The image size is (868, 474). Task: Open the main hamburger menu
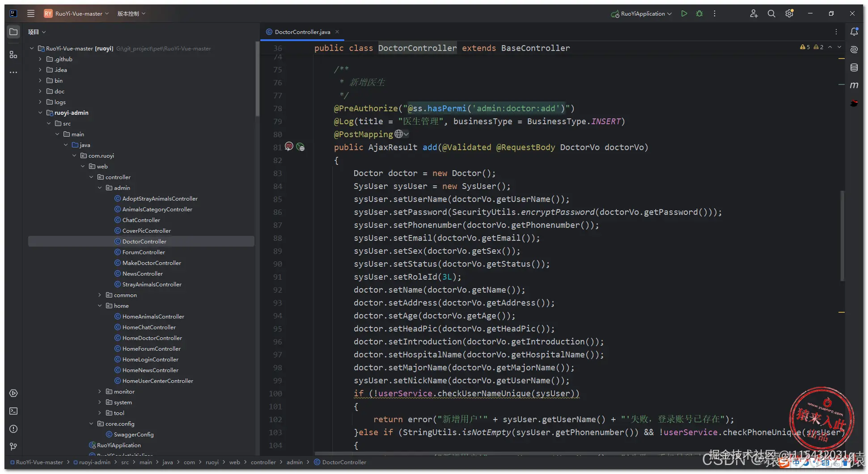coord(31,13)
